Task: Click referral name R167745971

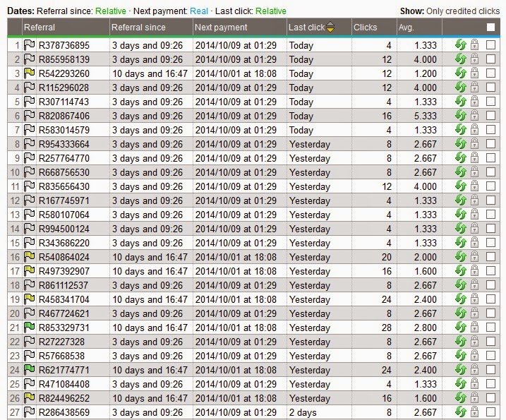Action: click(x=64, y=200)
